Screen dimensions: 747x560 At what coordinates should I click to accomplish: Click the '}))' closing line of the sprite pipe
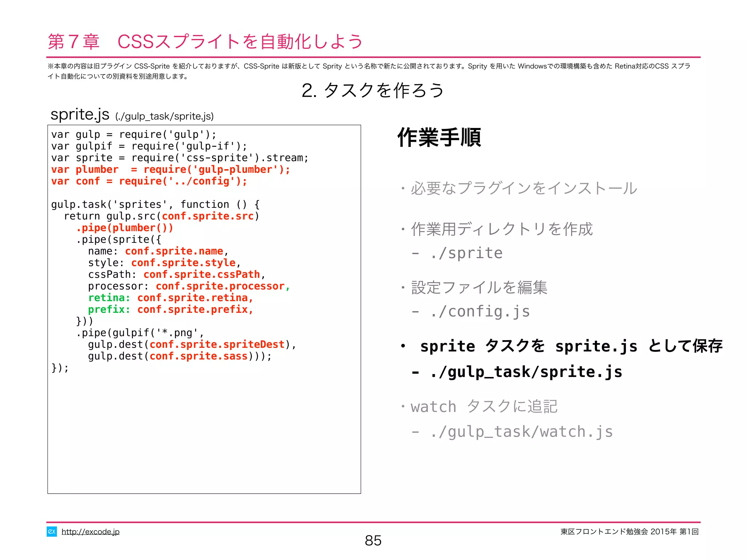tap(85, 321)
